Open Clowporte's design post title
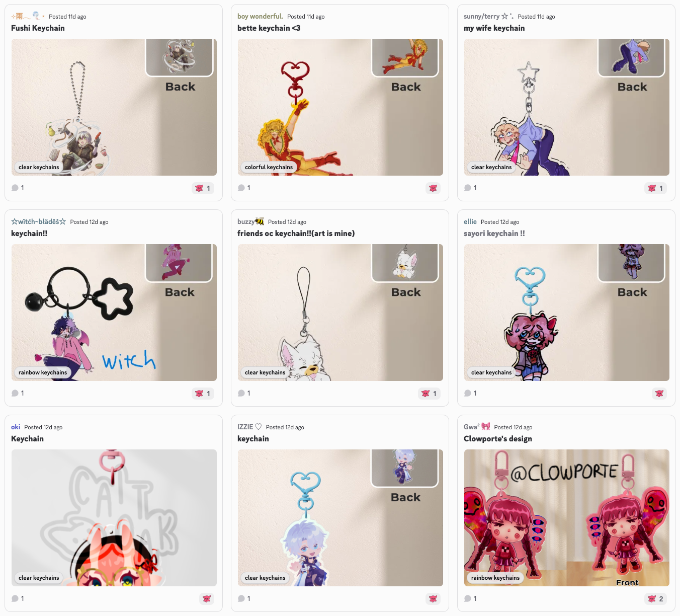 498,439
